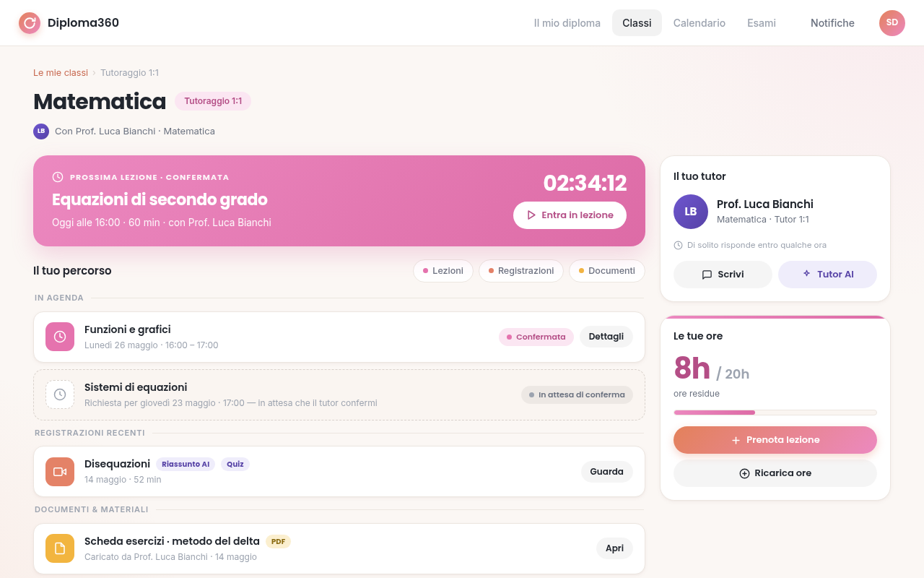This screenshot has width=924, height=578.
Task: Click the pink clock icon for Funzioni e grafici
Action: pos(60,337)
